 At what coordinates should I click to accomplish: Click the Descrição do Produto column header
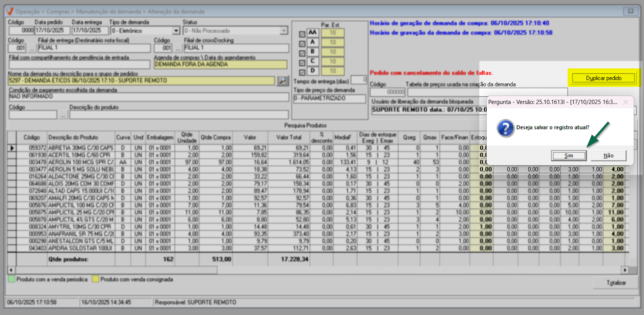(x=73, y=137)
